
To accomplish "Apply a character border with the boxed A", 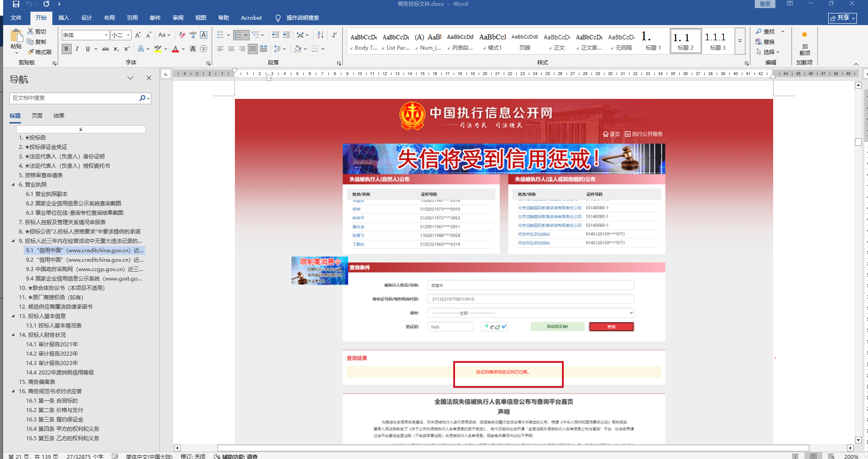I will (204, 35).
